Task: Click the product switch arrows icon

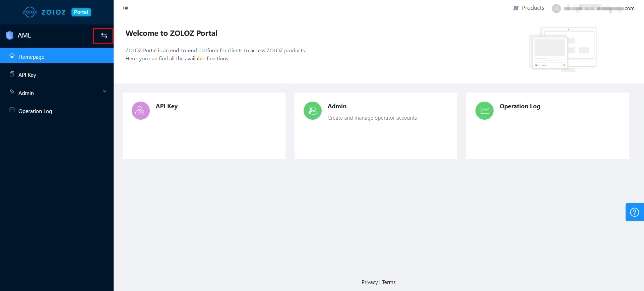Action: (x=104, y=36)
